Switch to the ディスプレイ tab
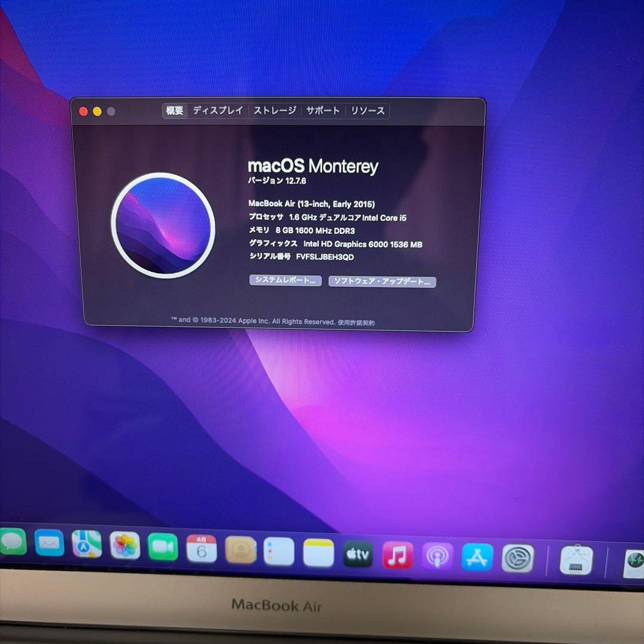Viewport: 644px width, 644px height. tap(218, 111)
